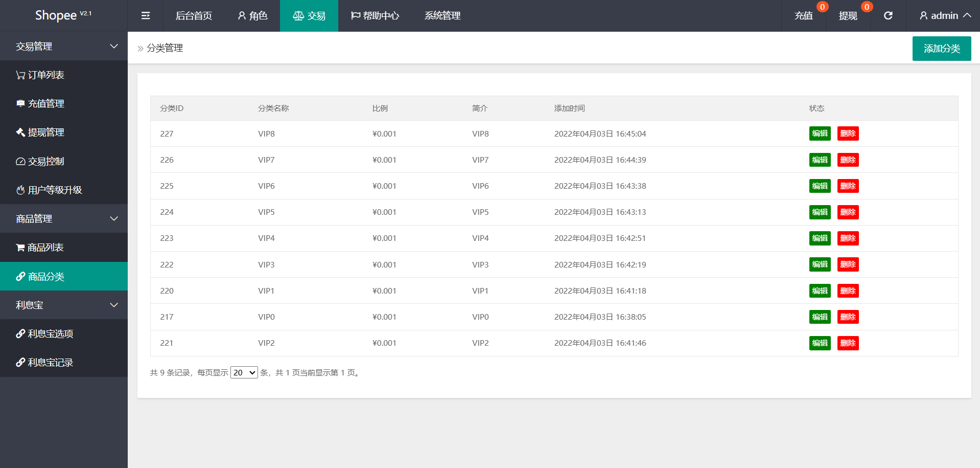Open the 角色 top menu
Screen dimensions: 980x468
coord(252,16)
